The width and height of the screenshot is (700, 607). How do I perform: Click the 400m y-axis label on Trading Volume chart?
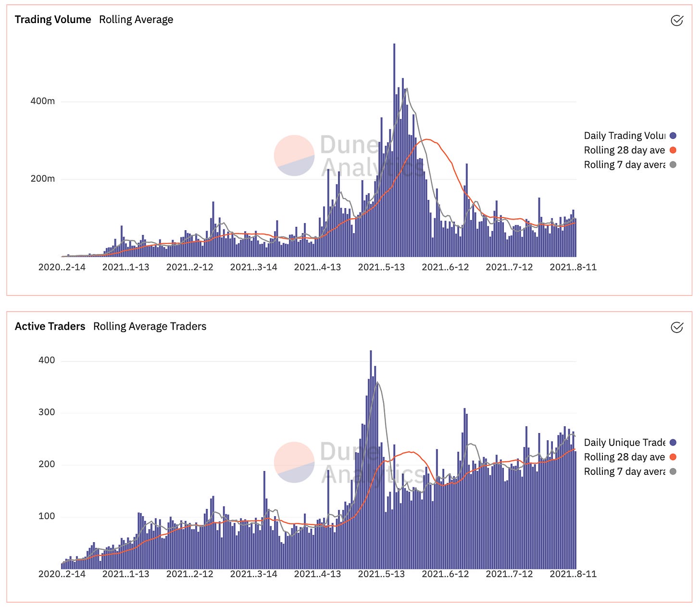43,101
